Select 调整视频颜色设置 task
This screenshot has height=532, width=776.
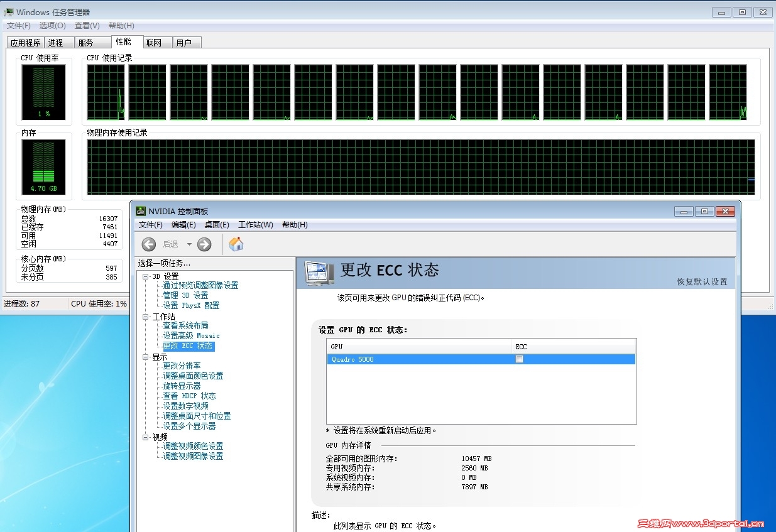pyautogui.click(x=193, y=446)
